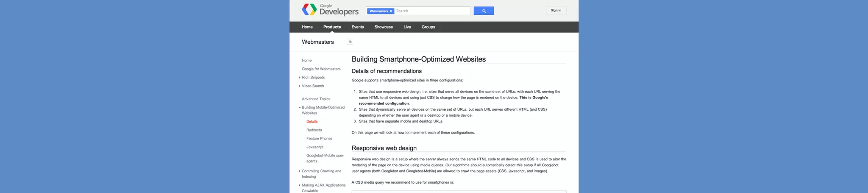Viewport: 868px width, 193px height.
Task: Click the blue search magnifier button
Action: point(484,11)
